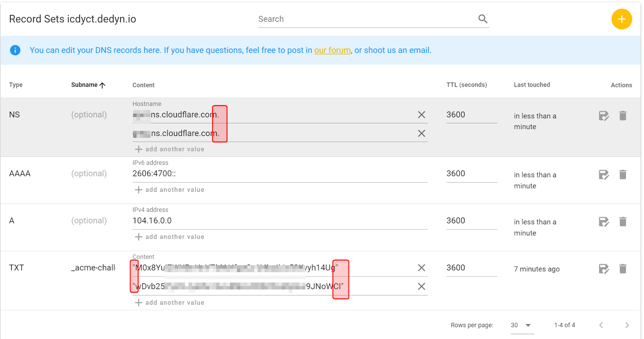Delete the AAAA record
Image resolution: width=644 pixels, height=339 pixels.
[x=623, y=175]
